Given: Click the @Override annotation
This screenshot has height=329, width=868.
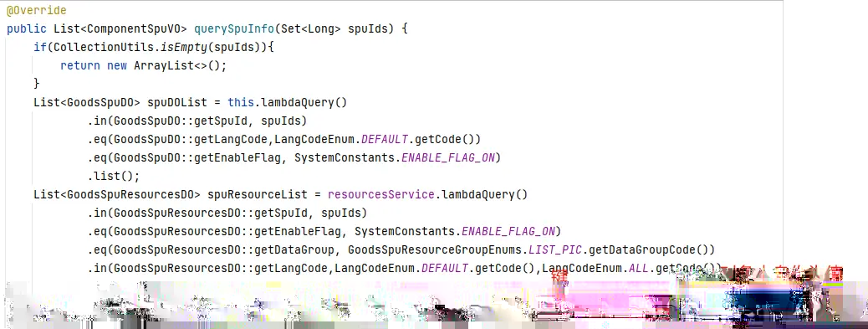Looking at the screenshot, I should click(x=37, y=11).
